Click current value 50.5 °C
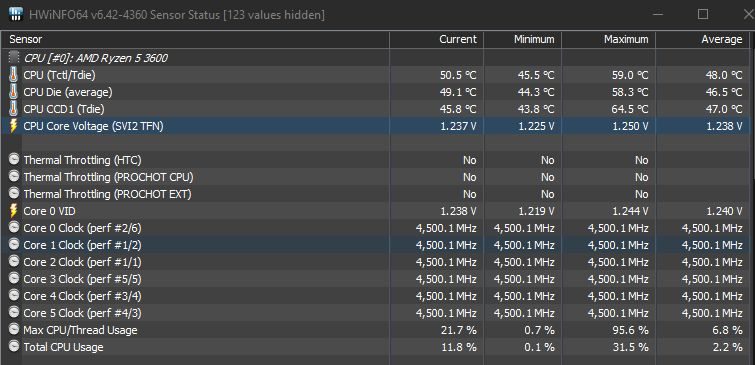This screenshot has width=755, height=365. click(457, 75)
